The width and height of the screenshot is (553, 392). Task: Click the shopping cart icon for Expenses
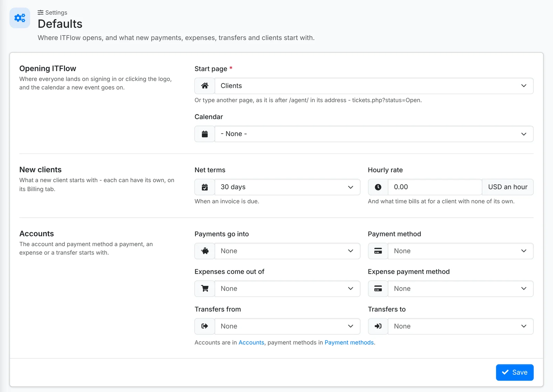pos(205,289)
